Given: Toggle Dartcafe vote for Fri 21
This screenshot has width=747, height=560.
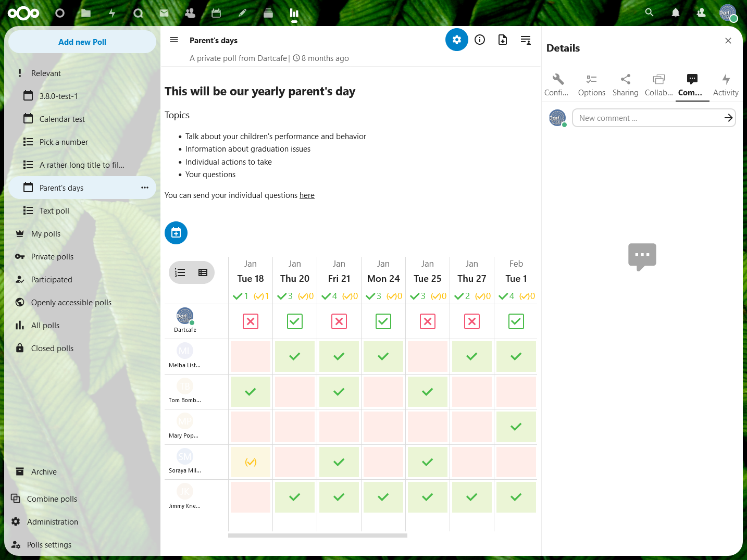Looking at the screenshot, I should 339,321.
